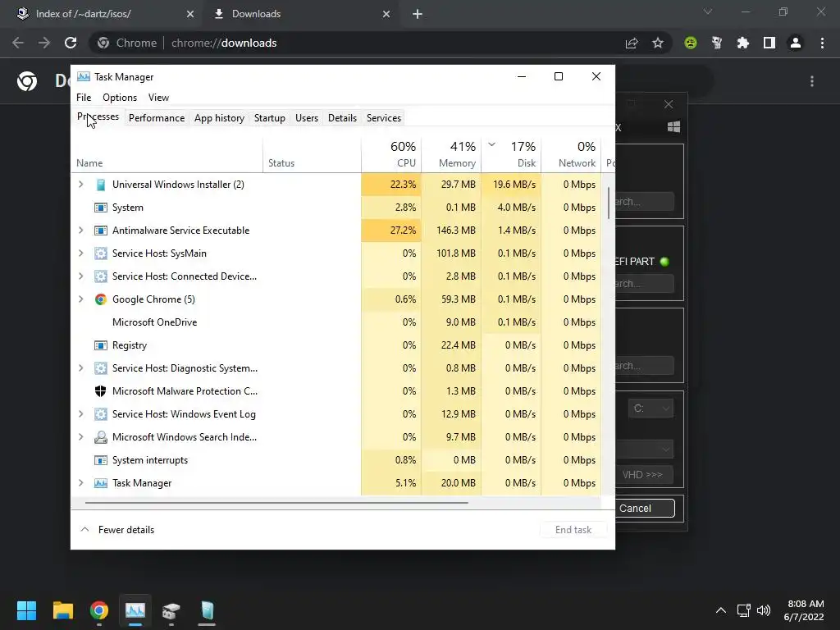The image size is (840, 630).
Task: Open a new Chrome tab
Action: click(418, 14)
